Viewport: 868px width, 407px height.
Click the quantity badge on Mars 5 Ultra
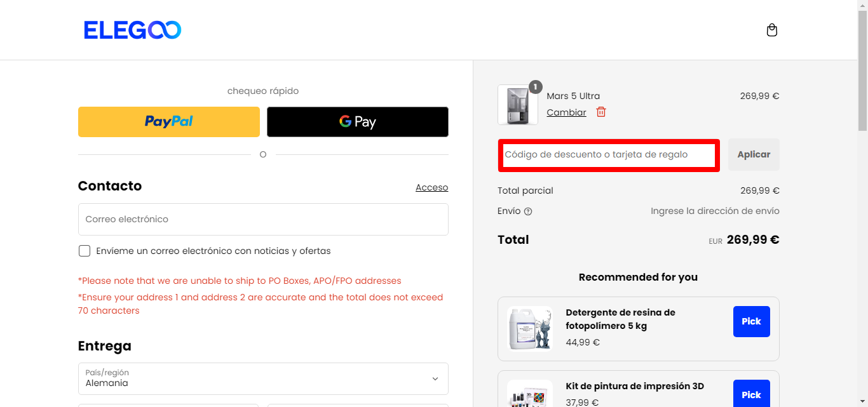[535, 87]
